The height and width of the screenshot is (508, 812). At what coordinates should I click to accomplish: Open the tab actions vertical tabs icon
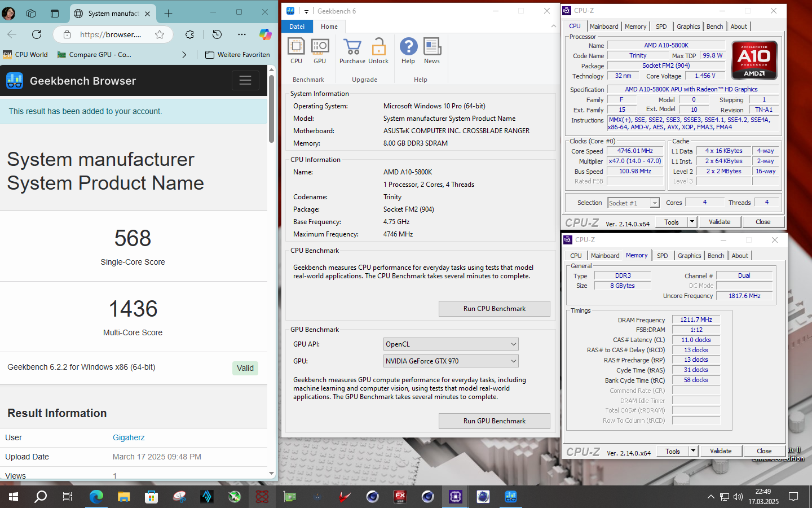54,14
